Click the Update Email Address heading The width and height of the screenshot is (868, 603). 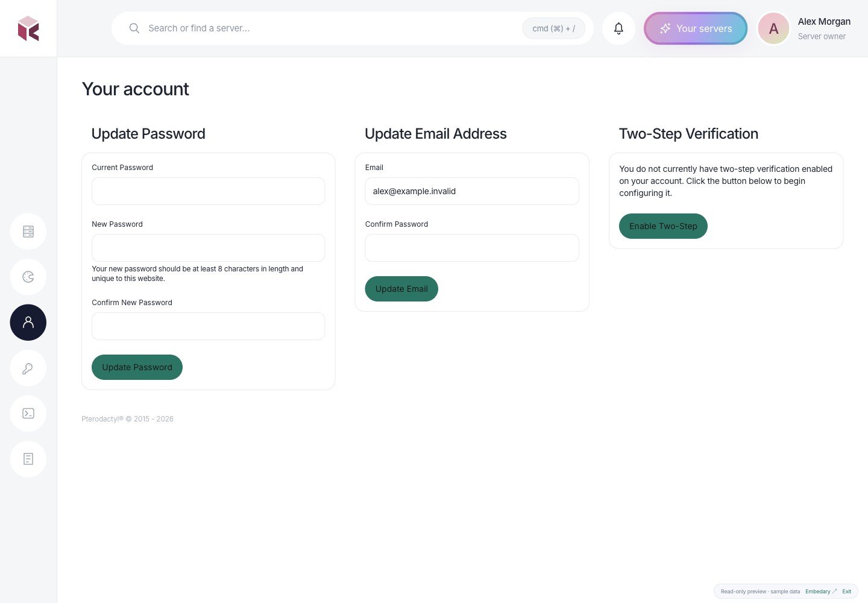436,134
